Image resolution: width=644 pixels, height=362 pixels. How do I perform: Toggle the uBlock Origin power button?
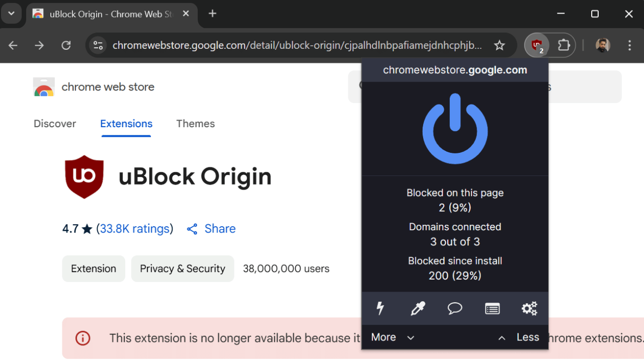coord(455,129)
